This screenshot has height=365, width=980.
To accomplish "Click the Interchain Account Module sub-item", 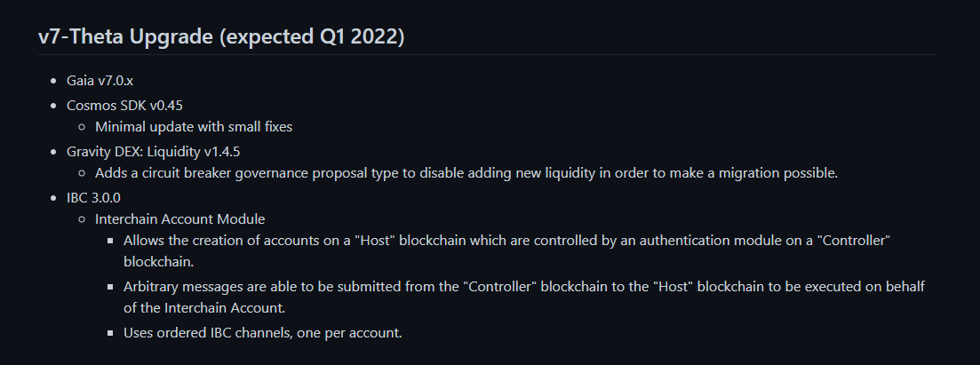I will click(180, 219).
